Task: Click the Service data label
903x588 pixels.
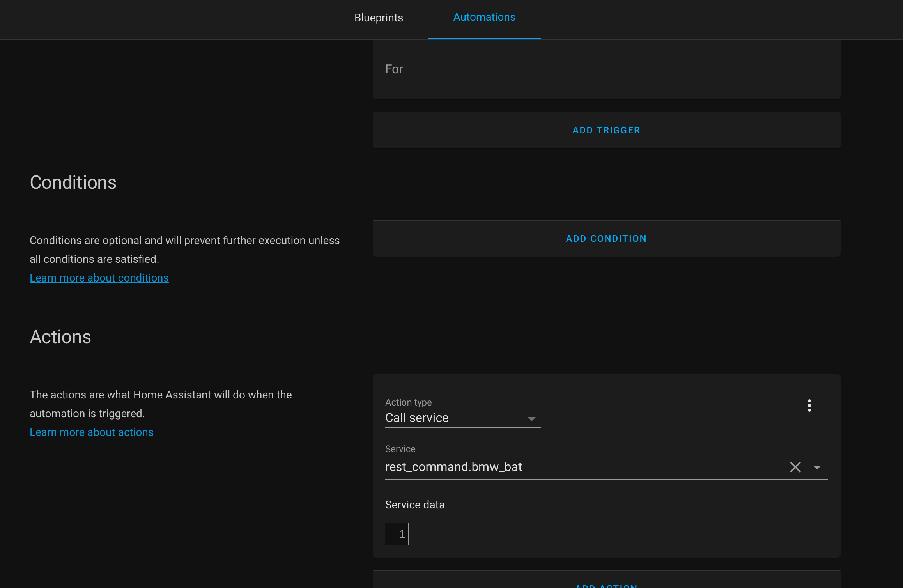Action: coord(415,505)
